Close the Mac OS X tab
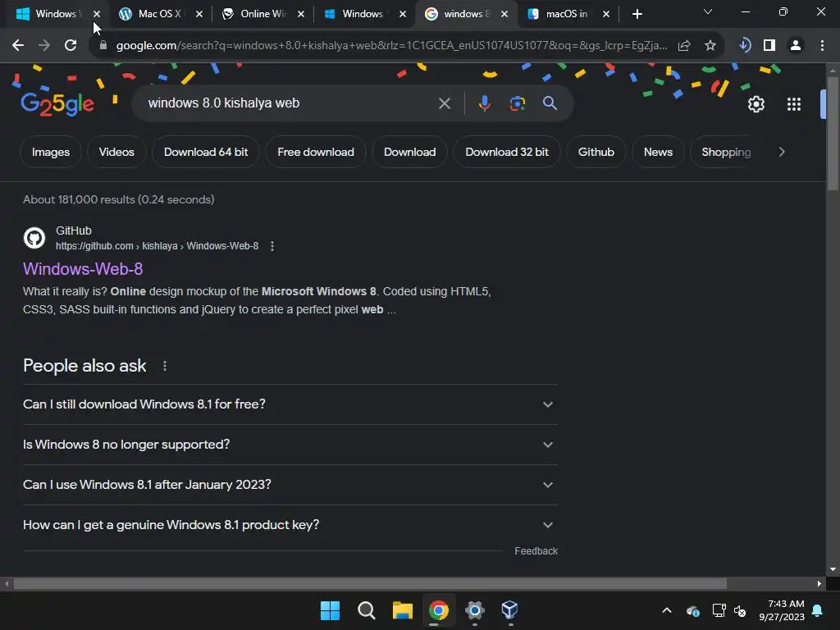 pos(199,15)
